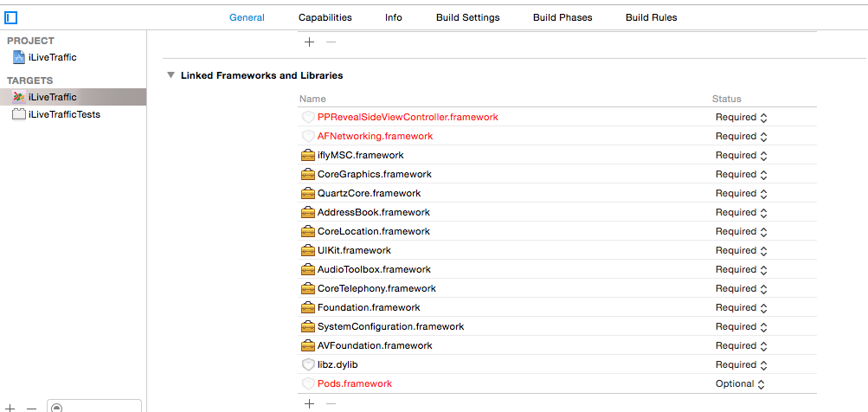Click the iflyMSC.framework toolbox icon
This screenshot has height=412, width=868.
point(308,155)
